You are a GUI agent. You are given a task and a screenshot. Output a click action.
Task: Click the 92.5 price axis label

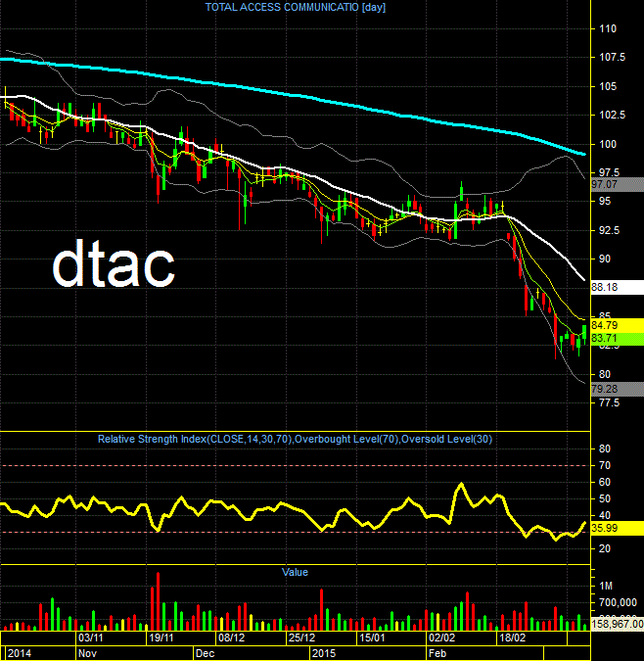point(610,230)
